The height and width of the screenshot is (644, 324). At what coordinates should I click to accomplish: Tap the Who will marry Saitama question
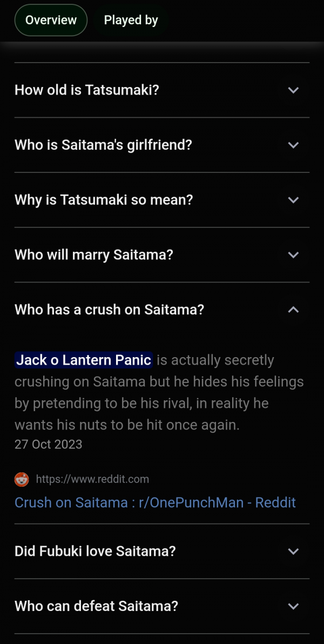[94, 255]
